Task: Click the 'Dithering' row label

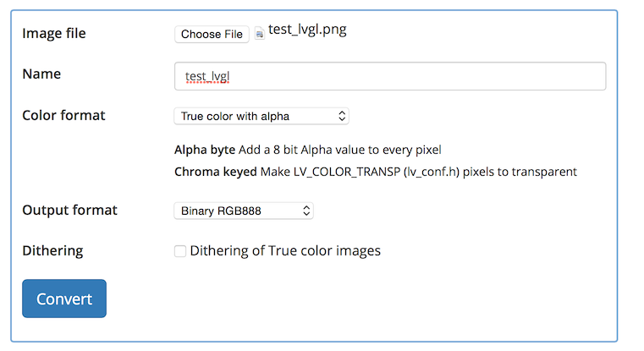Action: pyautogui.click(x=52, y=250)
